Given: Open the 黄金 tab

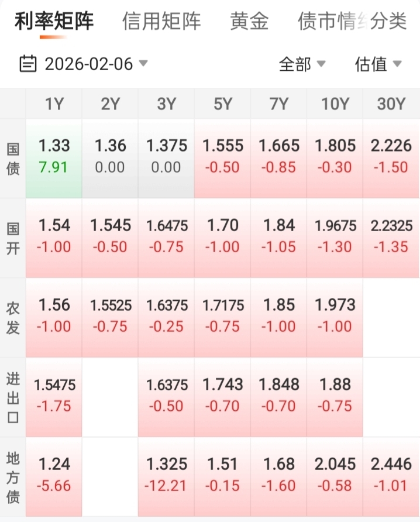Looking at the screenshot, I should click(249, 22).
